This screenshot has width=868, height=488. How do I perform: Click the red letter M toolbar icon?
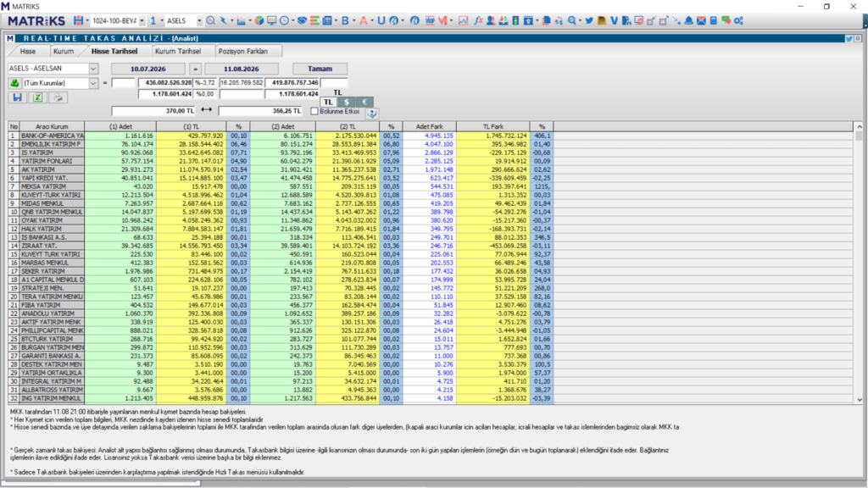point(442,20)
